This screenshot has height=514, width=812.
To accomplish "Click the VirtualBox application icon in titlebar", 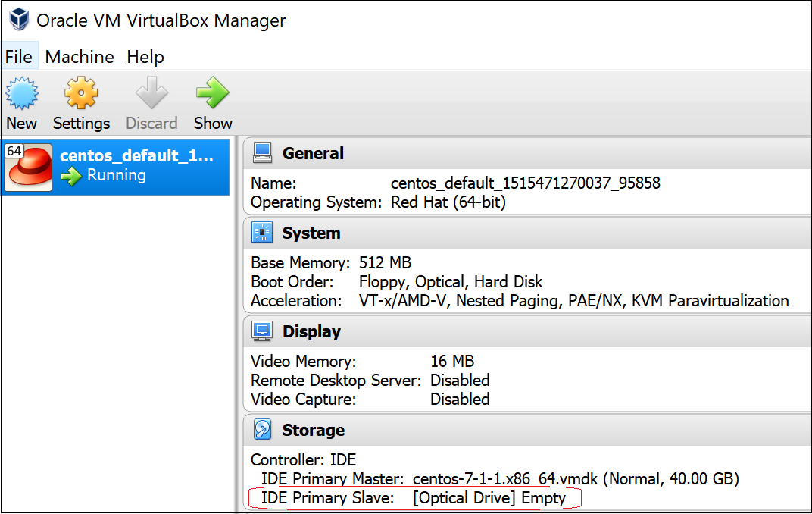I will pyautogui.click(x=17, y=19).
